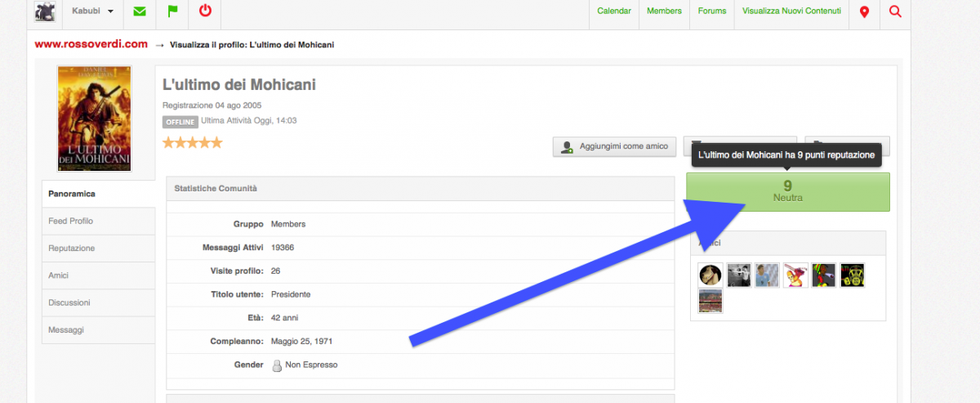This screenshot has height=403, width=980.
Task: Click the www.rossoverdi.com link
Action: [x=91, y=44]
